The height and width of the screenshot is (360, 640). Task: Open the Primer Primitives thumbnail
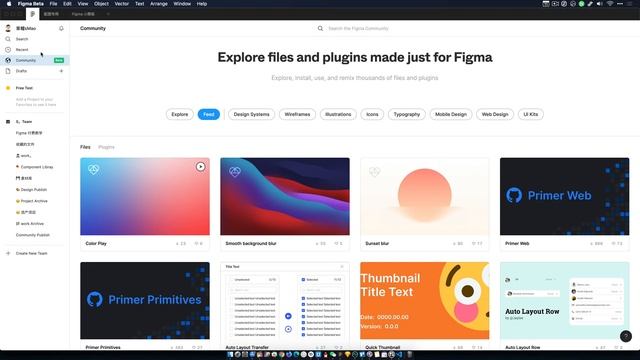145,300
